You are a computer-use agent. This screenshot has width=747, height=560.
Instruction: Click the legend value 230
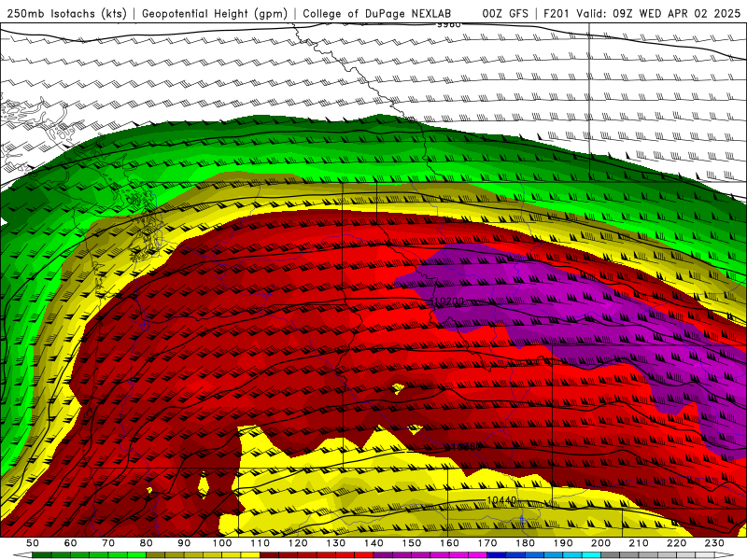[714, 543]
